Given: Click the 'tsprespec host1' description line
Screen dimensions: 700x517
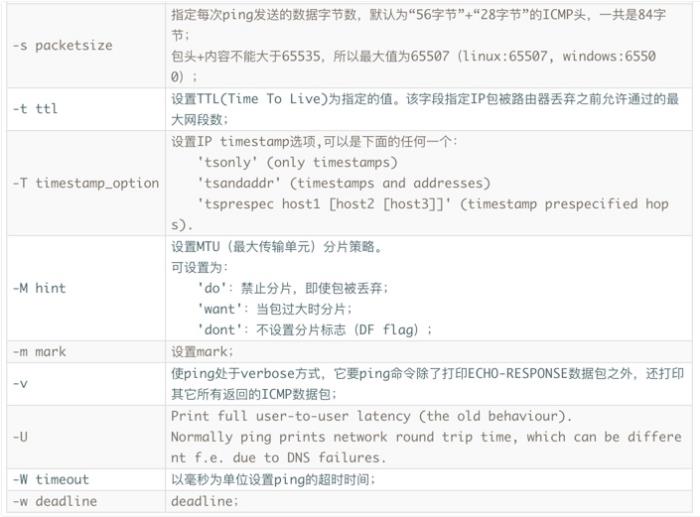Looking at the screenshot, I should click(x=433, y=204).
